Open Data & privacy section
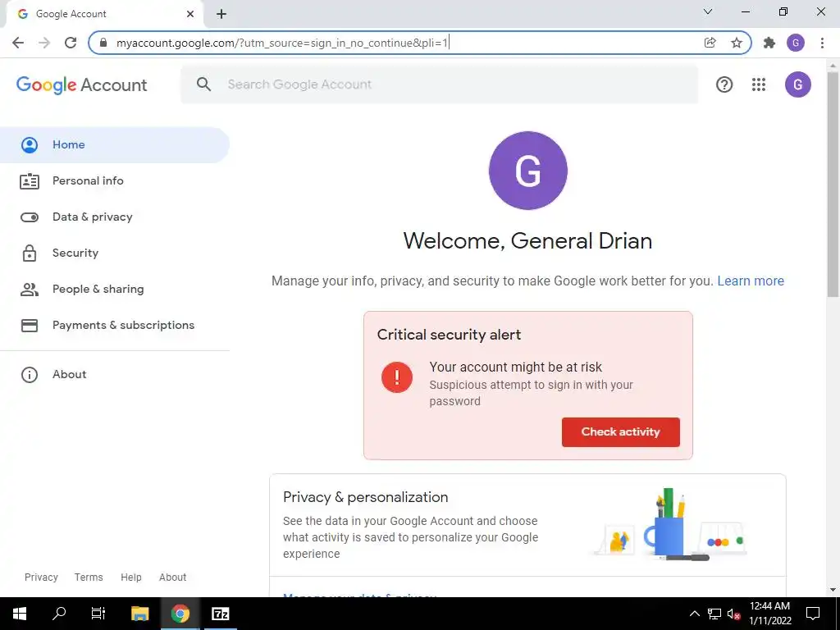840x630 pixels. pyautogui.click(x=115, y=217)
